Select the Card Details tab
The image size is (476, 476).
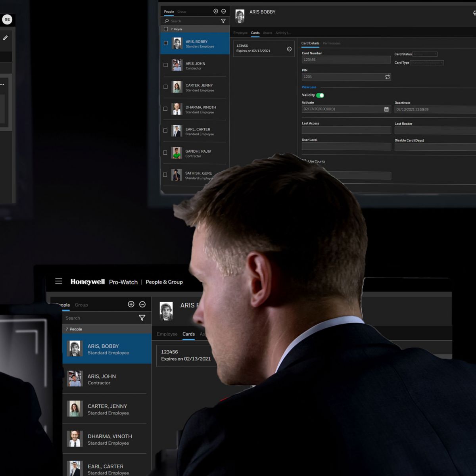pyautogui.click(x=310, y=43)
